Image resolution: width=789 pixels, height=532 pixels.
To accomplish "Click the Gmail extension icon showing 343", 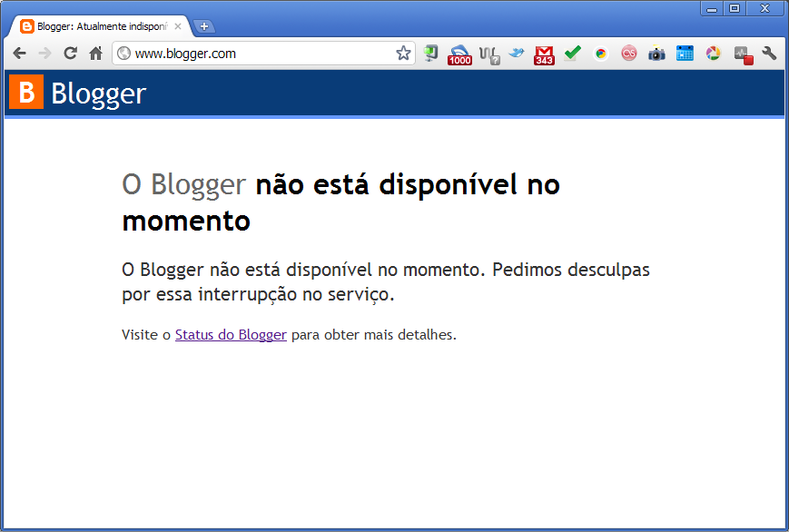I will point(544,54).
